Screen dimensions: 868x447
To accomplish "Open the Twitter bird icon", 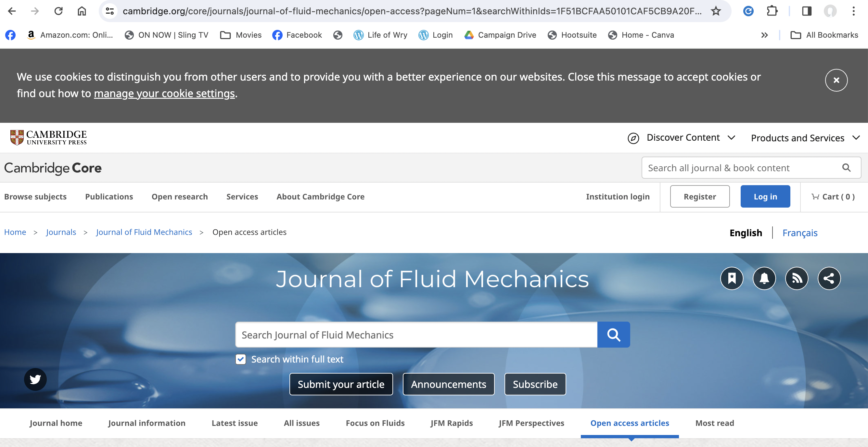I will [x=35, y=379].
